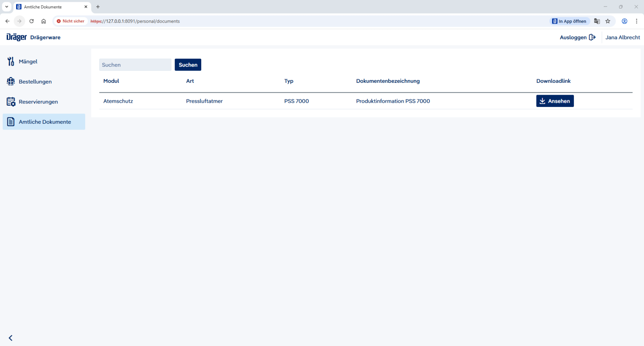Open the Chrome three-dot menu
This screenshot has height=346, width=644.
tap(636, 21)
